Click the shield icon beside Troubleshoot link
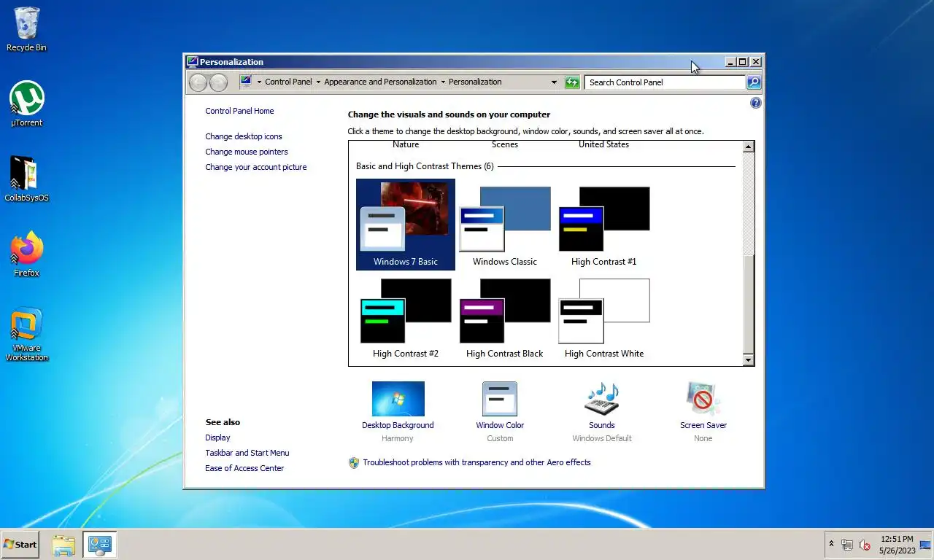934x560 pixels. [354, 462]
